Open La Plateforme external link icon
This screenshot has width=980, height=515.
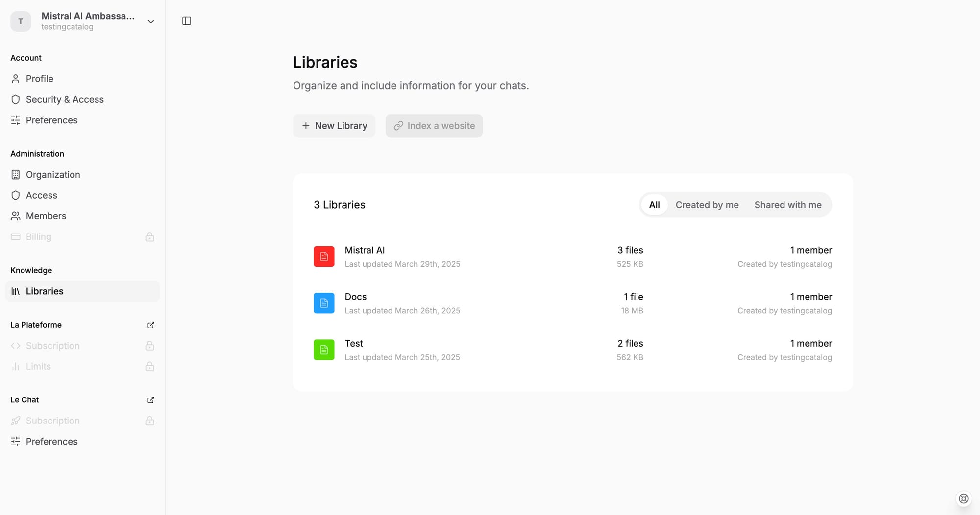[x=151, y=325]
